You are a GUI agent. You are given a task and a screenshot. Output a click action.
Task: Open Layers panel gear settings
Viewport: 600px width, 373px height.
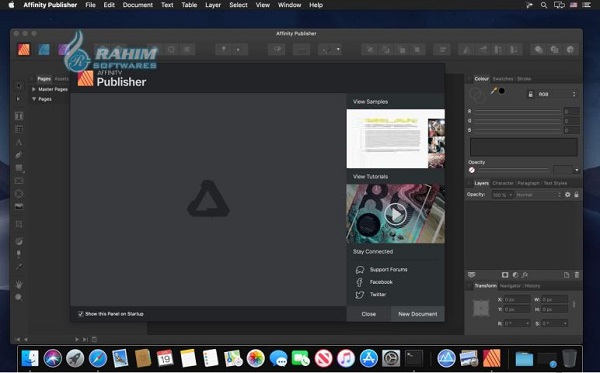[567, 195]
